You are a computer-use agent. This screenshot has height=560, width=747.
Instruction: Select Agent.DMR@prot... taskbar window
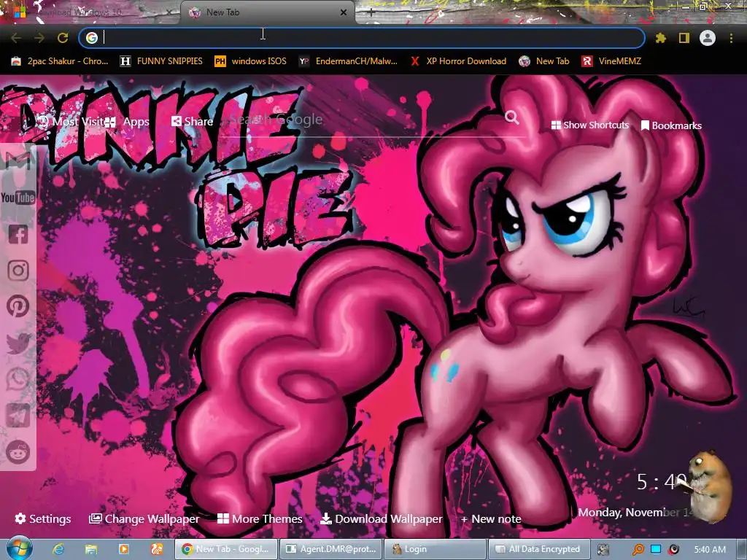click(330, 549)
